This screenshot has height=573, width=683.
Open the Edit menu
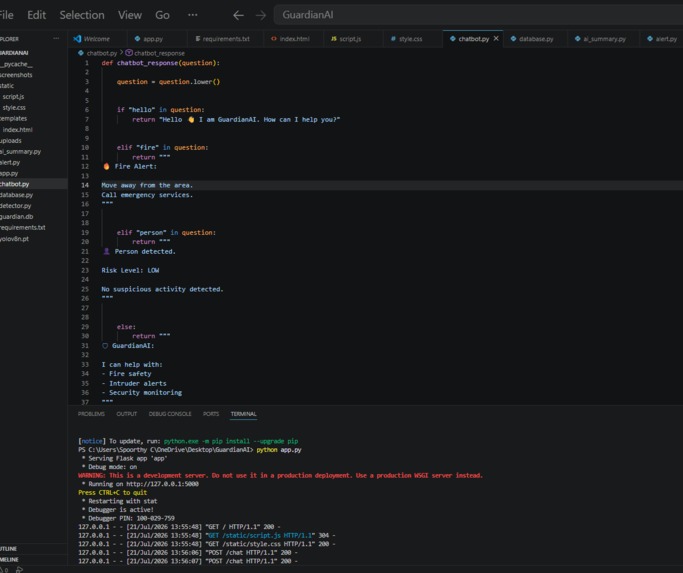(x=36, y=15)
